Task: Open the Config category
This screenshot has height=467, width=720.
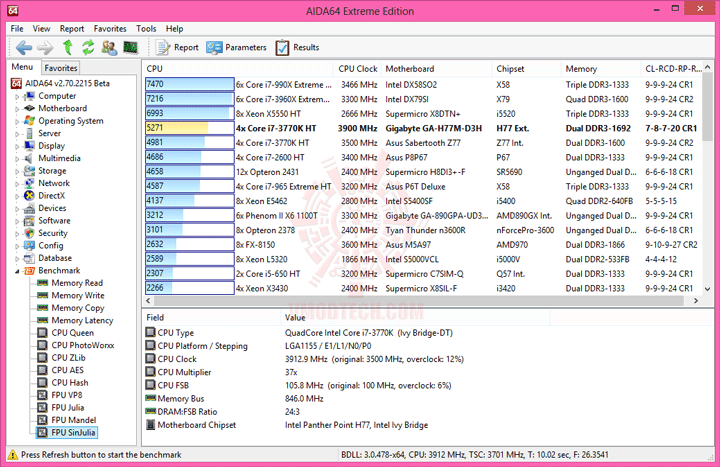Action: [x=51, y=245]
